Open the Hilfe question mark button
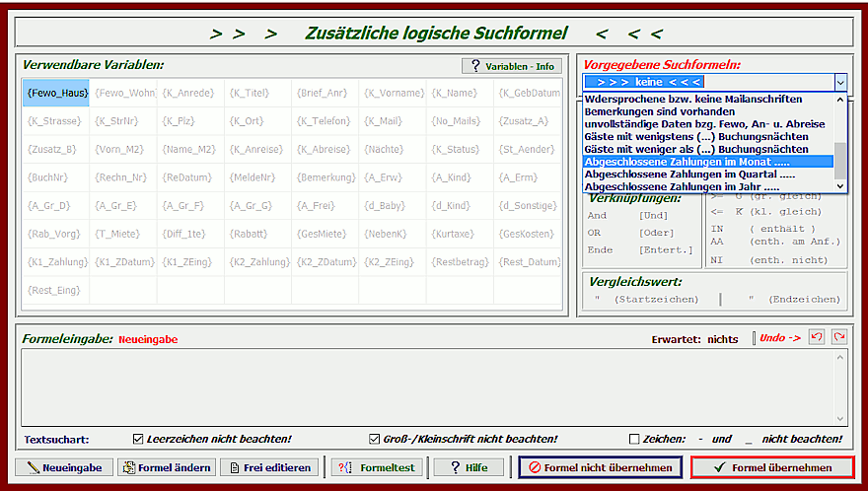Screen dimensions: 868x491 click(x=468, y=467)
